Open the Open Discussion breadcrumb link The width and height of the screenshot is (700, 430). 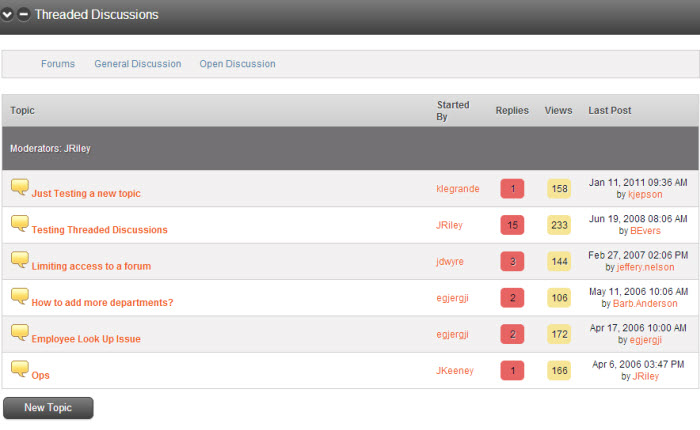pyautogui.click(x=238, y=64)
